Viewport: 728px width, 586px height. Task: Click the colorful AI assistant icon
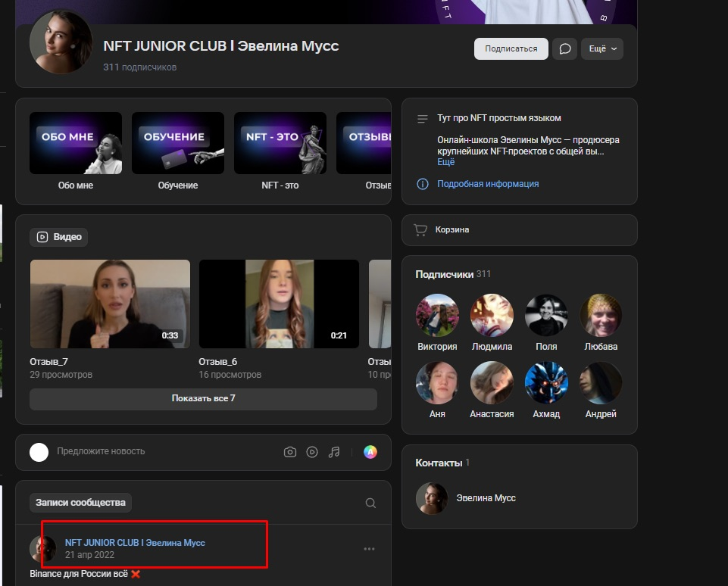coord(370,452)
